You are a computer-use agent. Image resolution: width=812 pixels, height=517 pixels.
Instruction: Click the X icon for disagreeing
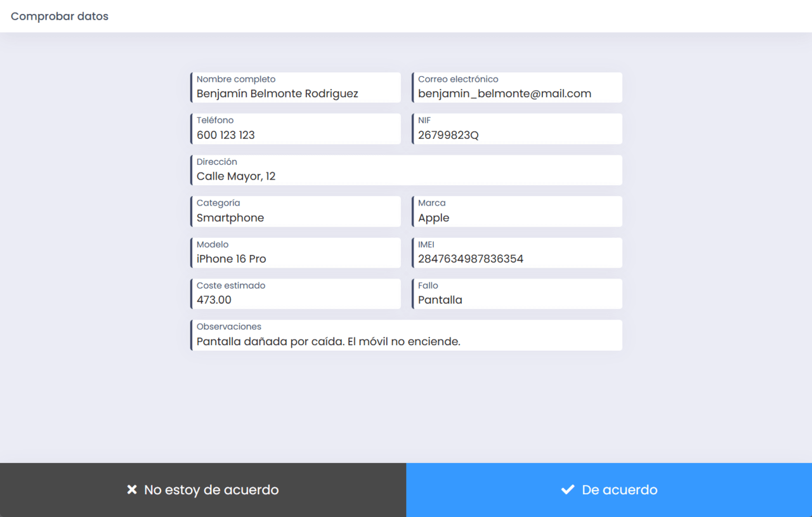pos(132,490)
